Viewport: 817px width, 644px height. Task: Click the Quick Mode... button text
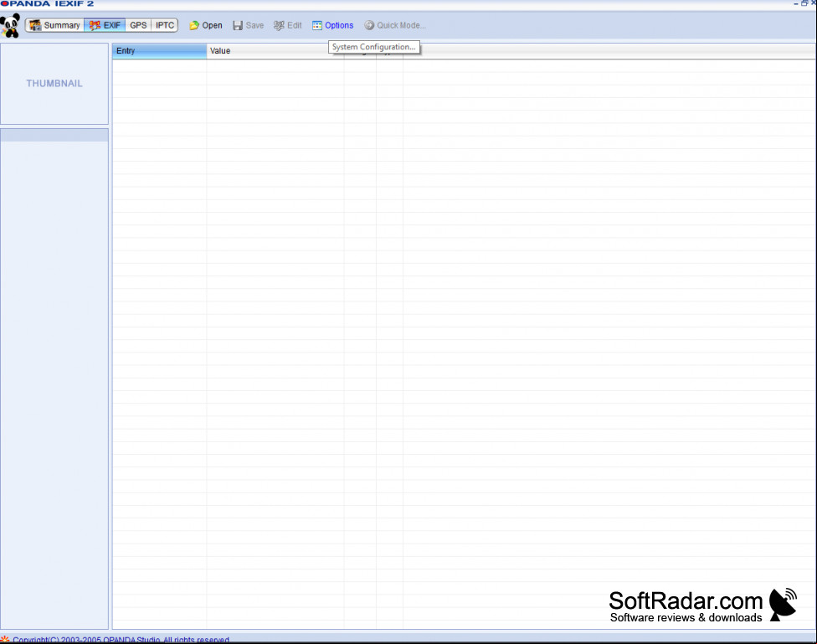point(401,25)
